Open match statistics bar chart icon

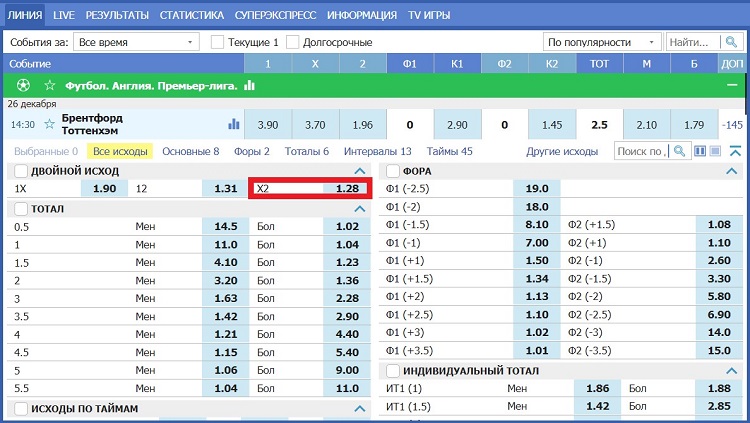pyautogui.click(x=234, y=125)
